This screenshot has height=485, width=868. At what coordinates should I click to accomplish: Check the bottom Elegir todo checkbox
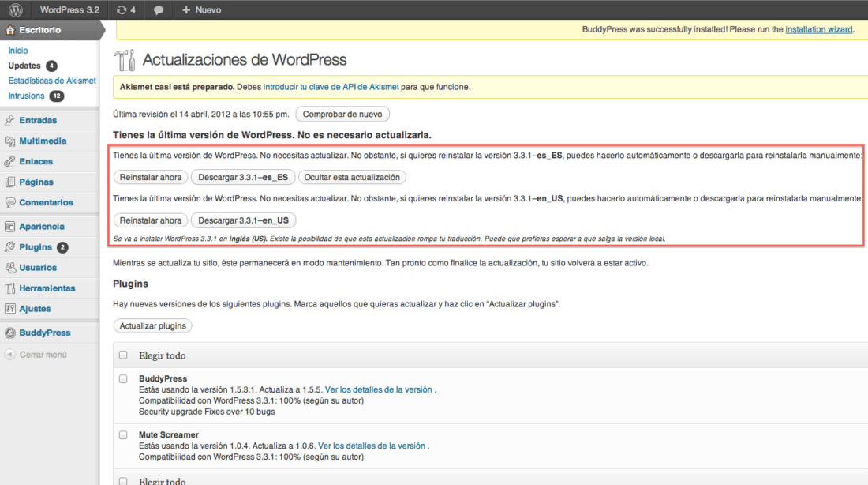click(x=123, y=481)
